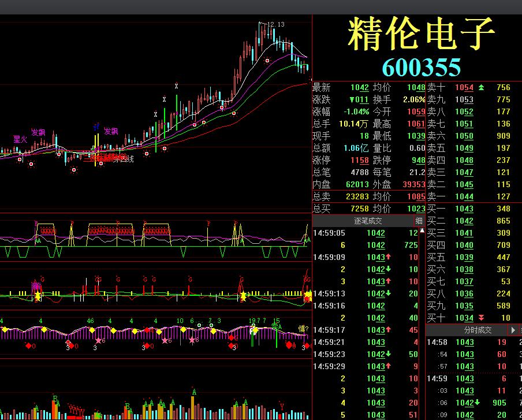The width and height of the screenshot is (522, 420).
Task: Click the 最低 value 1039
Action: coord(416,136)
